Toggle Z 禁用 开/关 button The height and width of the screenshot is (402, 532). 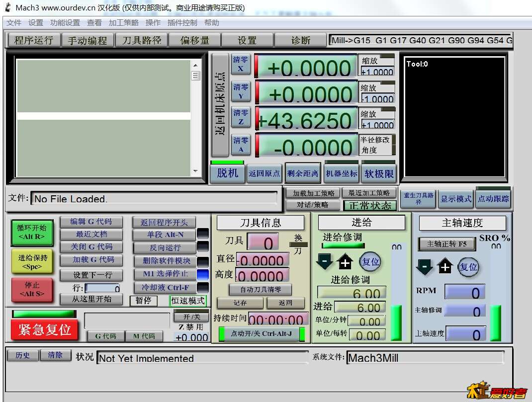pos(191,317)
